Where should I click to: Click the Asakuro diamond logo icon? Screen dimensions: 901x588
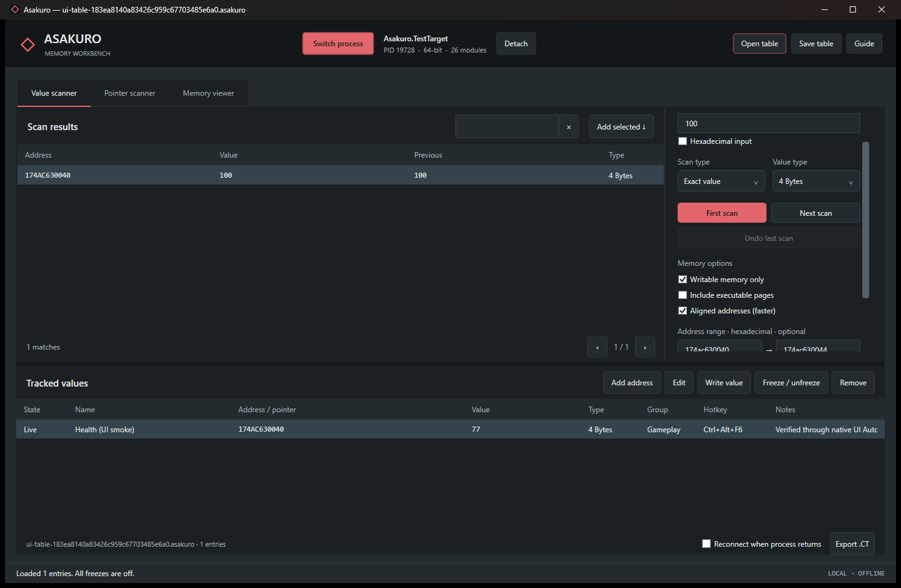point(28,44)
